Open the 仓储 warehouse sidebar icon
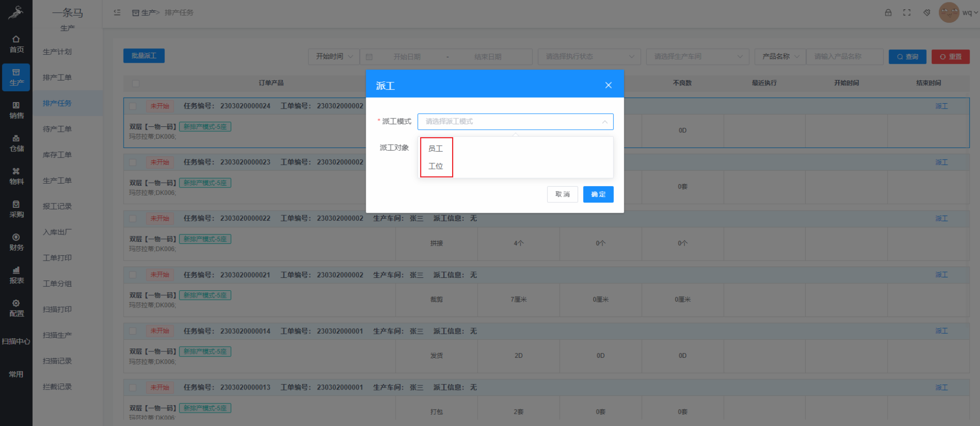The width and height of the screenshot is (980, 426). 16,139
